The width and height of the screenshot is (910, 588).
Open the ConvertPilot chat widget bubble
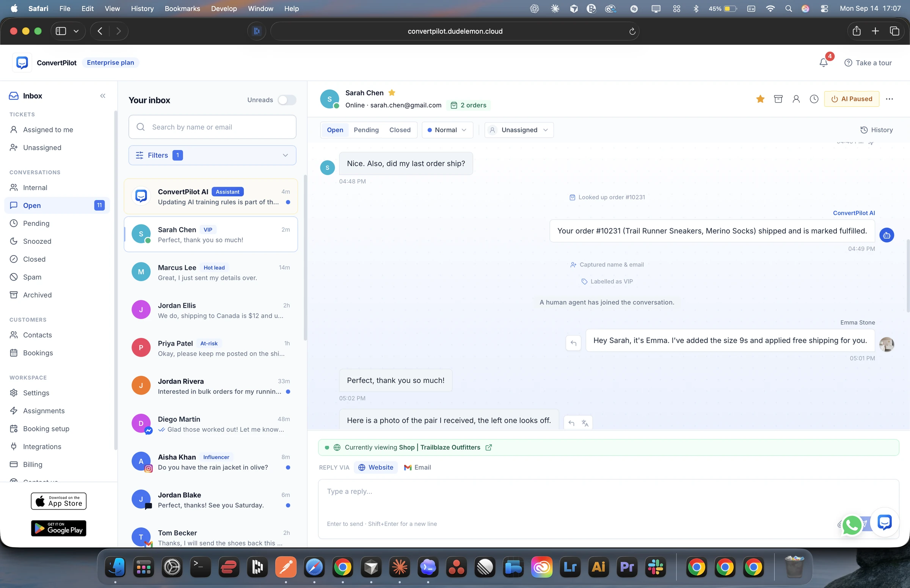point(885,522)
